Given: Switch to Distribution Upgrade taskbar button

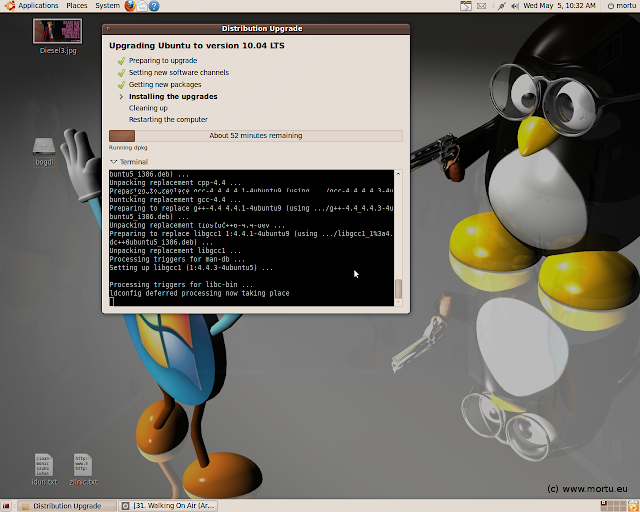Looking at the screenshot, I should (x=67, y=506).
